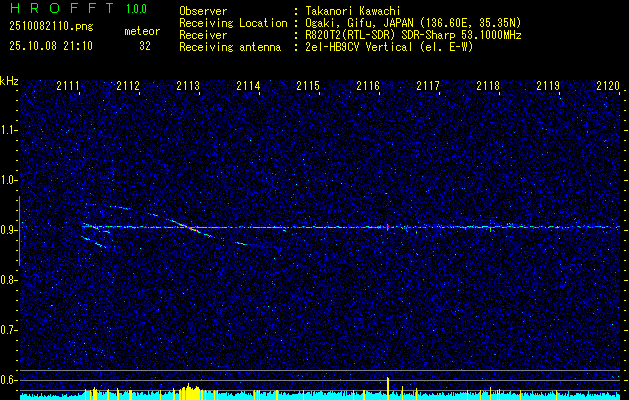Image resolution: width=629 pixels, height=400 pixels.
Task: Click the 1.0 kHz frequency label
Action: tap(8, 180)
